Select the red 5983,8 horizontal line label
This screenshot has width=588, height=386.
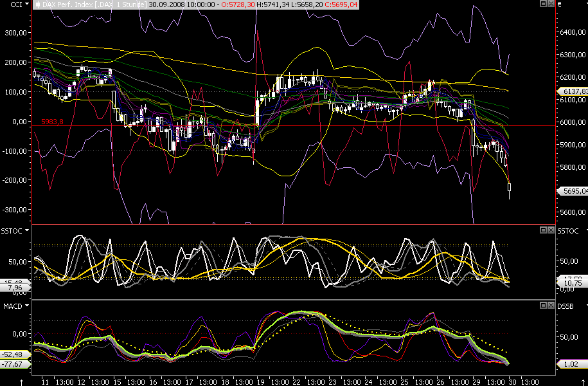pos(52,122)
